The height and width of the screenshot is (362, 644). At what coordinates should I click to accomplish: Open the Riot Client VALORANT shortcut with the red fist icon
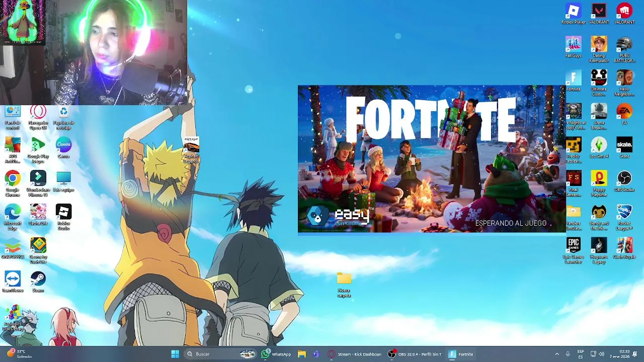pos(624,14)
